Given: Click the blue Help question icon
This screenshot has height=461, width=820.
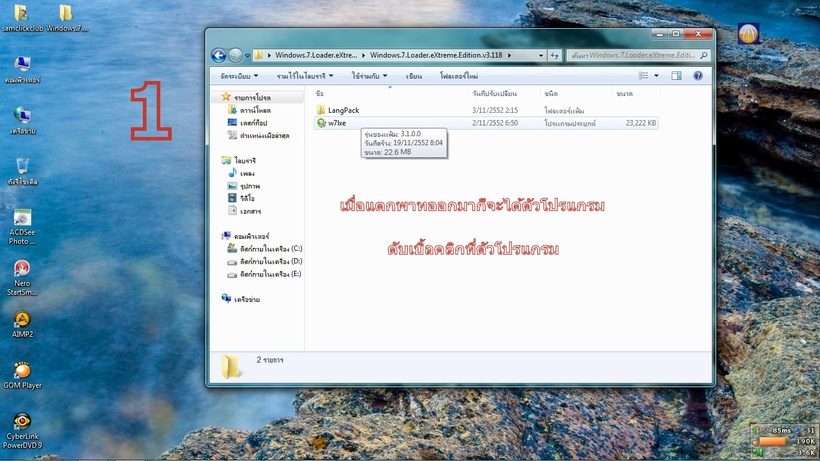Looking at the screenshot, I should click(698, 76).
